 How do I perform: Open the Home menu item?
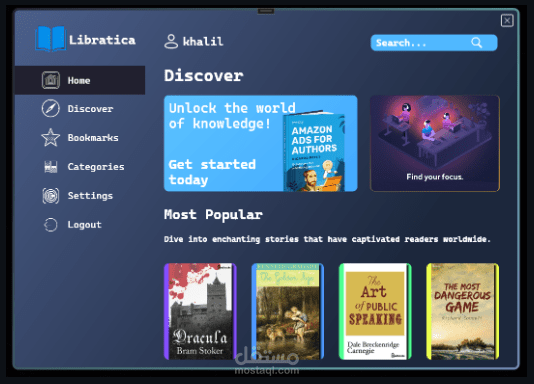pos(80,80)
